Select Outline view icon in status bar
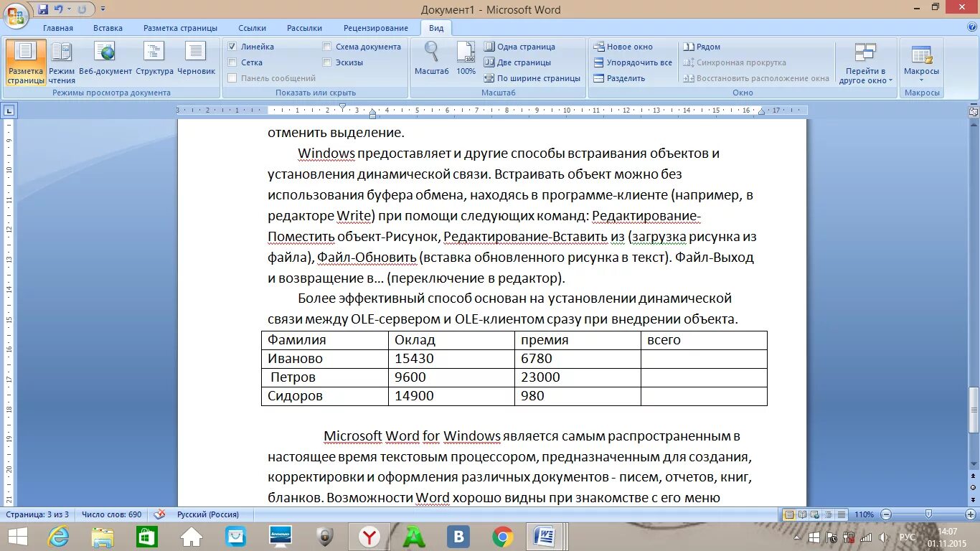 829,514
